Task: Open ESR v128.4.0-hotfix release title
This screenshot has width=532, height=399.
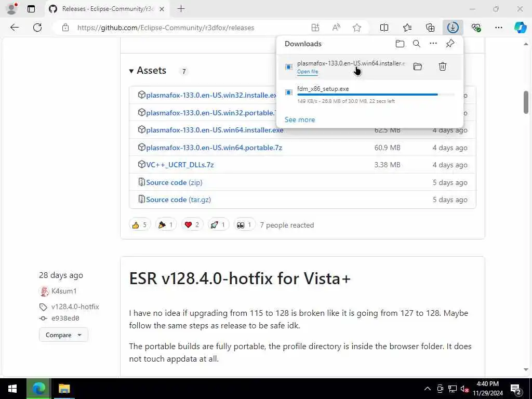Action: click(240, 278)
